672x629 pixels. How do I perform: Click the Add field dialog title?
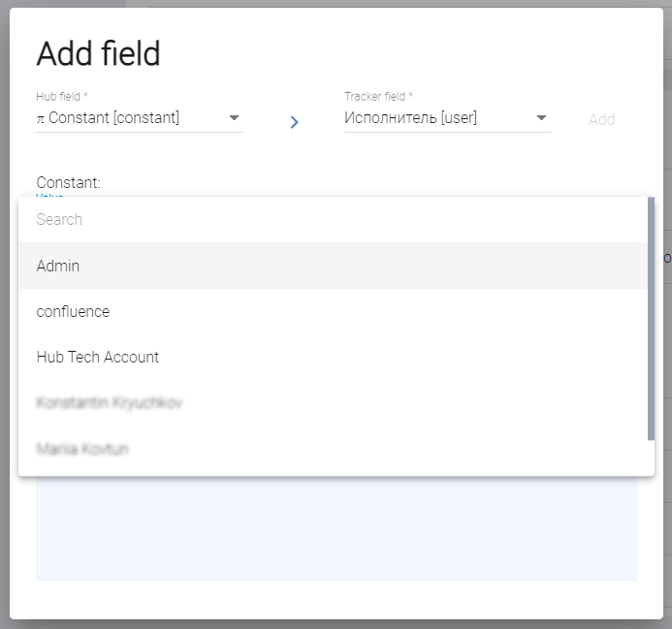(x=98, y=54)
